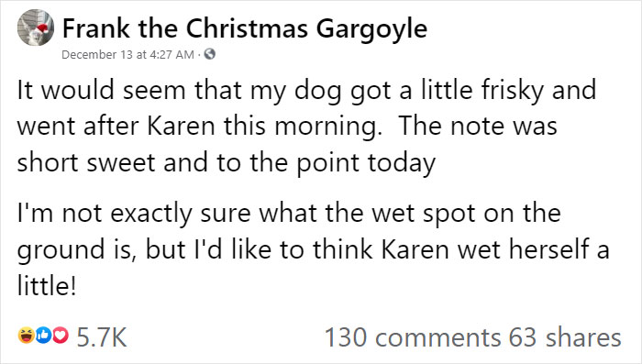Click the laughing Haha reaction emoji
The image size is (642, 364).
click(26, 336)
